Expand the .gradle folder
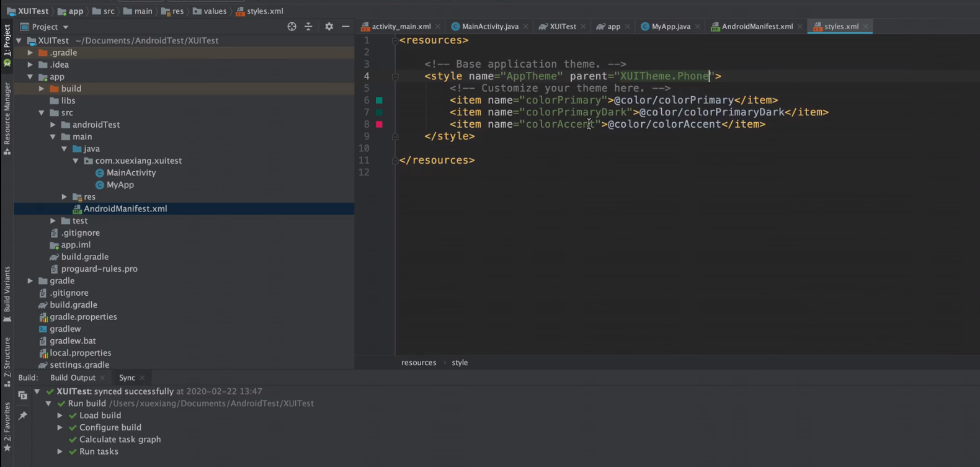 click(x=30, y=53)
